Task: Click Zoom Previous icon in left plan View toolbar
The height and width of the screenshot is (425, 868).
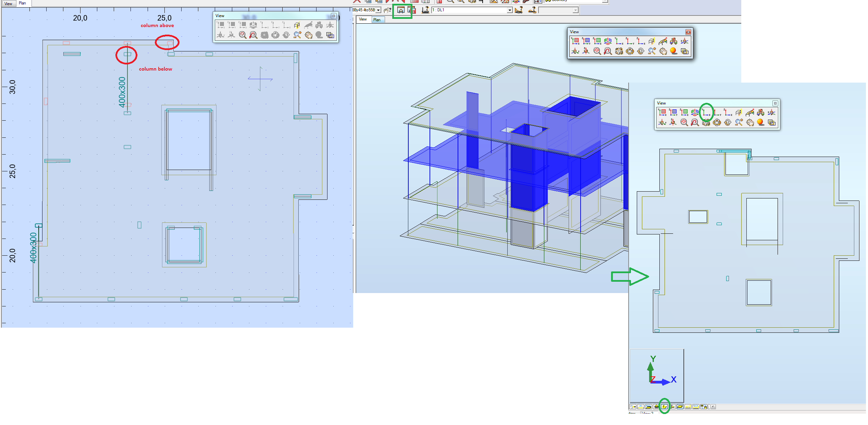Action: [253, 35]
